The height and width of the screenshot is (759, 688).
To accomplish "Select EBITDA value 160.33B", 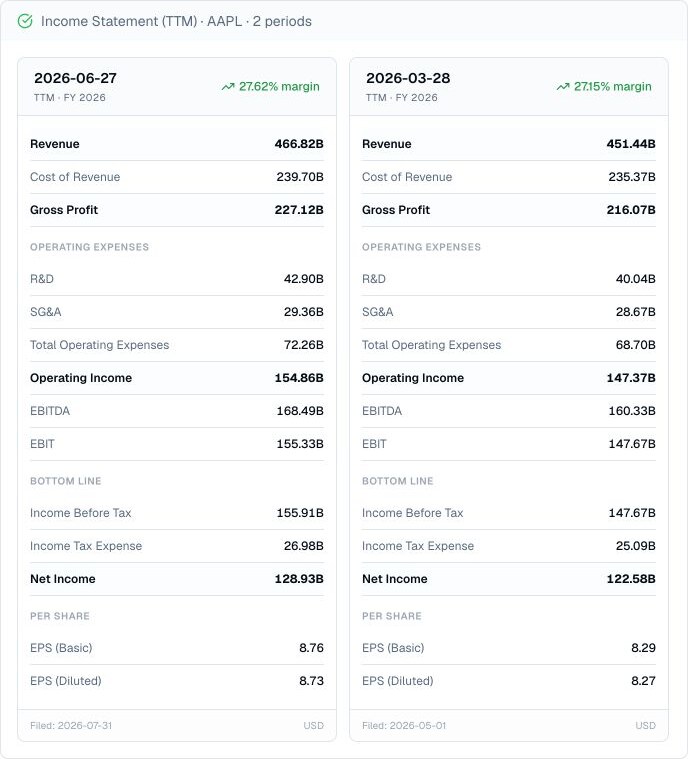I will 632,410.
